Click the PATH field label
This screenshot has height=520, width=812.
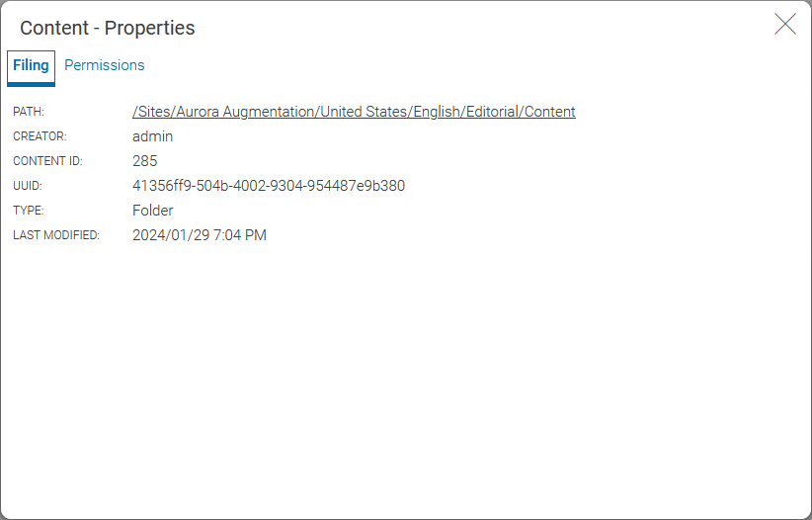(x=29, y=112)
